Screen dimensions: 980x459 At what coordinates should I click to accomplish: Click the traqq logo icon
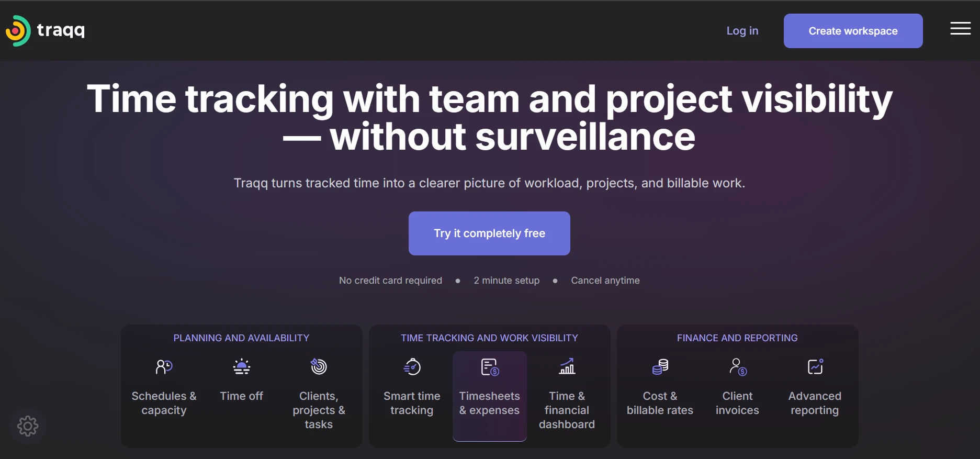pos(18,31)
